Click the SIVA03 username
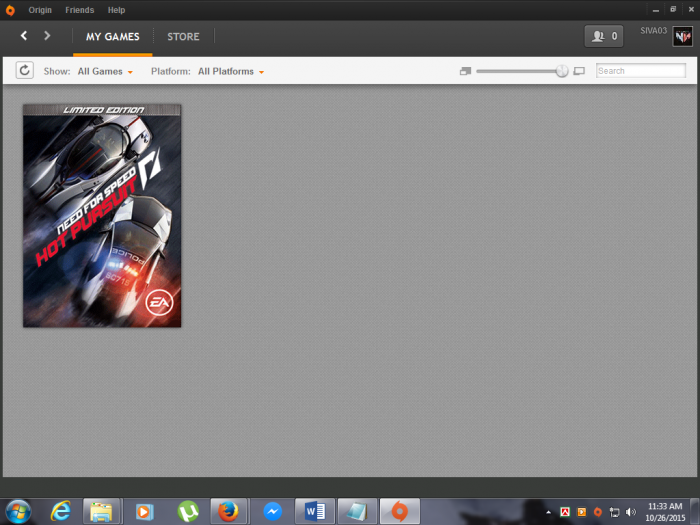 click(653, 31)
